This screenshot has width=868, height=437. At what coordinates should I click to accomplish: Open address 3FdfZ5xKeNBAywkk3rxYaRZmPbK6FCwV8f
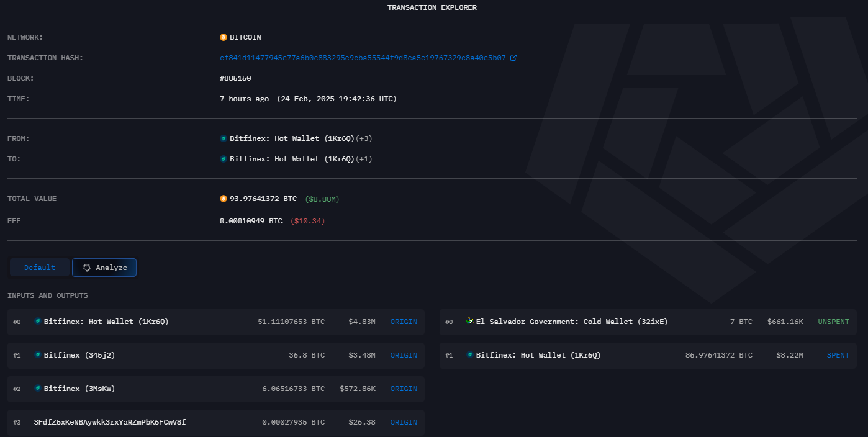[110, 422]
